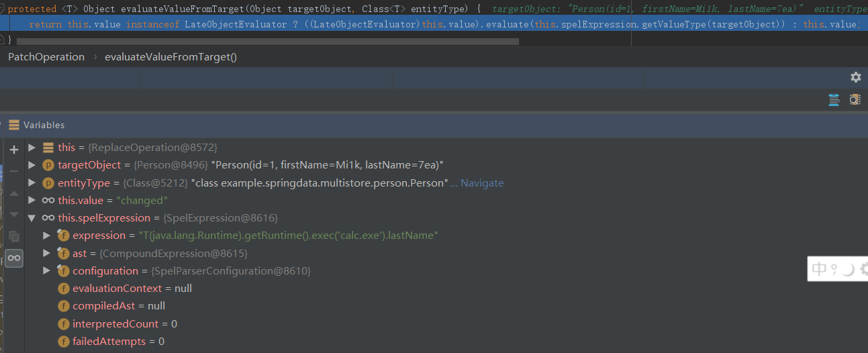Select evaluateValueFromTarget() breadcrumb item
The image size is (868, 353).
(171, 57)
